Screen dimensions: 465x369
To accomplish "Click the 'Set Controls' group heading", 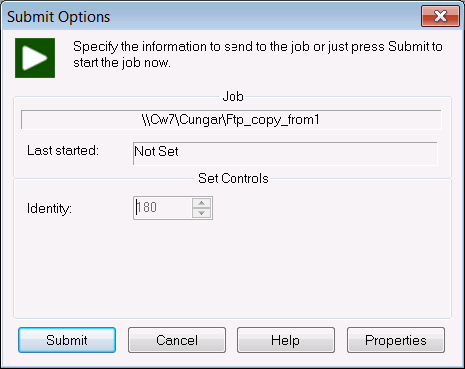I will pos(233,178).
